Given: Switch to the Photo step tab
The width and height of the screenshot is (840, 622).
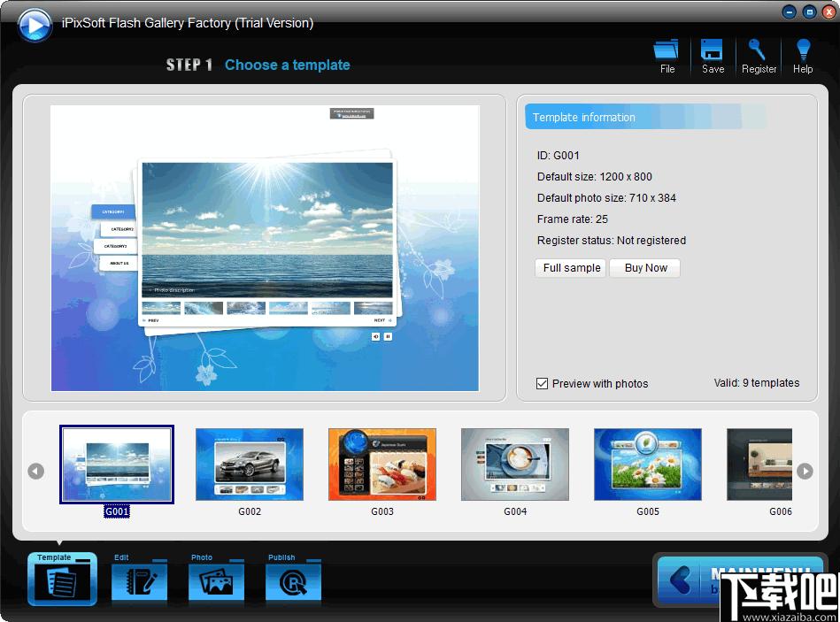Looking at the screenshot, I should point(217,580).
